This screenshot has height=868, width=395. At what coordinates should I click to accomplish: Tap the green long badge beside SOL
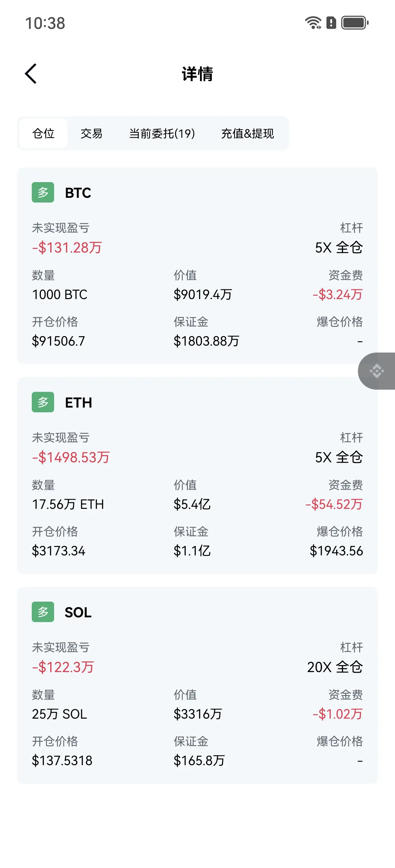[x=43, y=612]
